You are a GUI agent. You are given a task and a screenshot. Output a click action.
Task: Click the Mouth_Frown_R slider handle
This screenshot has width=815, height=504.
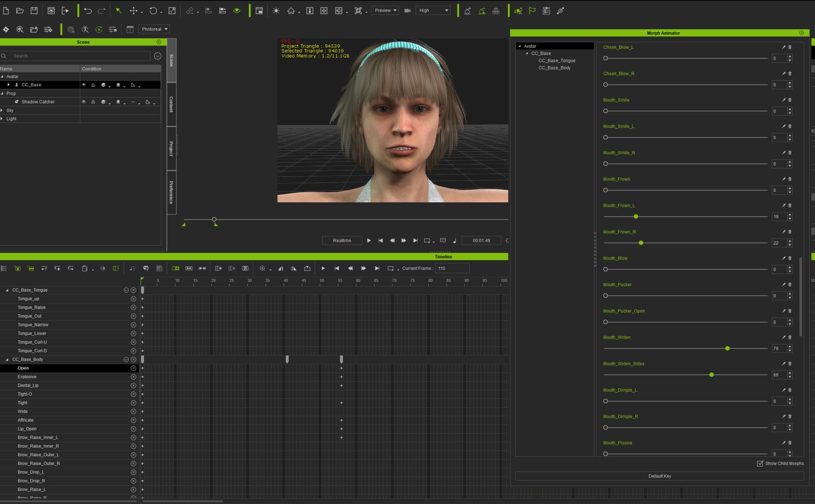point(641,243)
